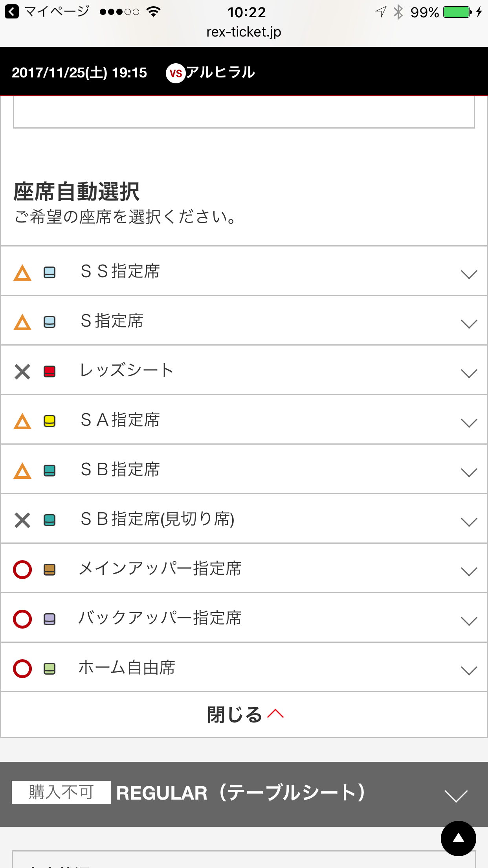488x868 pixels.
Task: Expand the ＳＢ指定席 row chevron
Action: 469,472
